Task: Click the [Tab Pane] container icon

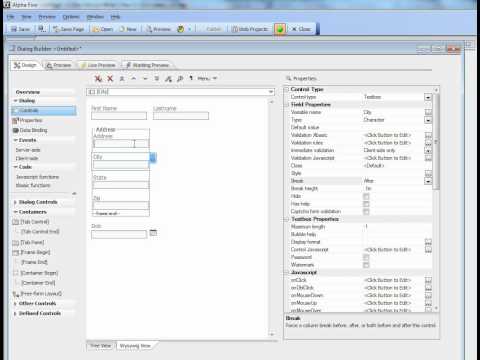Action: pos(16,242)
